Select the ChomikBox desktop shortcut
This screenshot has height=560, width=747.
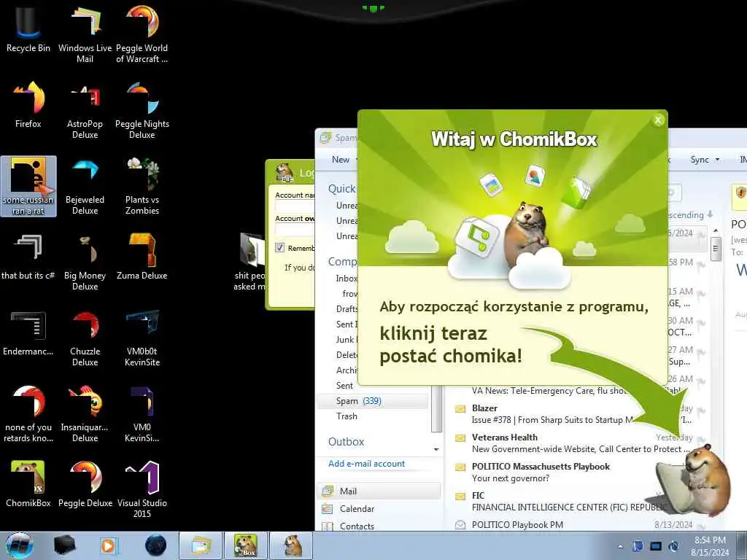pos(28,484)
